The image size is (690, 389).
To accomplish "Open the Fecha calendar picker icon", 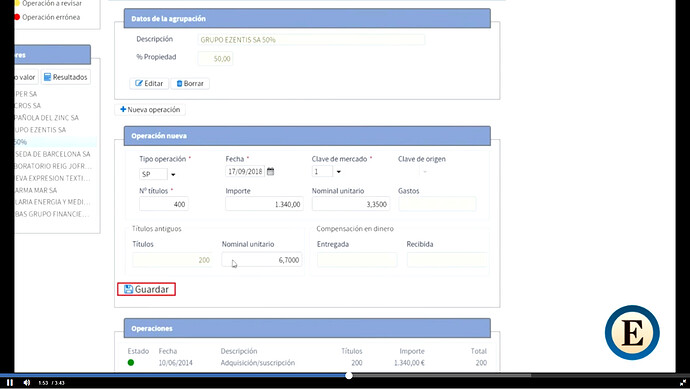I will [270, 171].
